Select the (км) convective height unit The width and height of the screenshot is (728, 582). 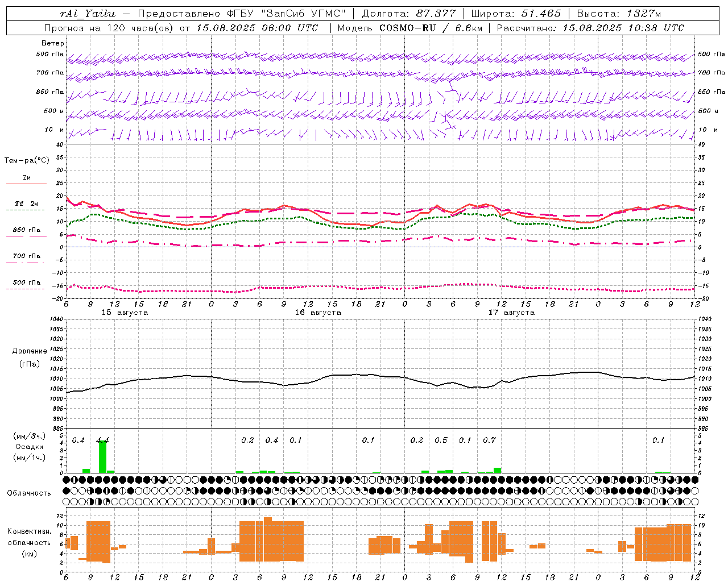(x=30, y=554)
